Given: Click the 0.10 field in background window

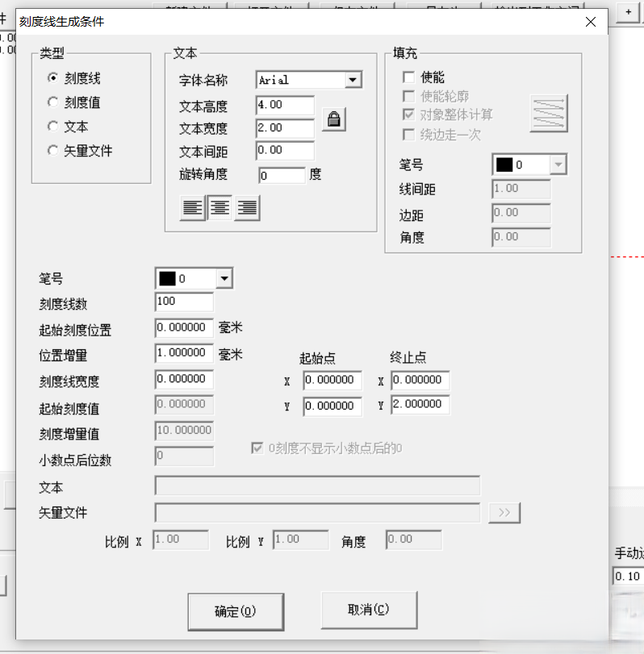Looking at the screenshot, I should [x=628, y=577].
